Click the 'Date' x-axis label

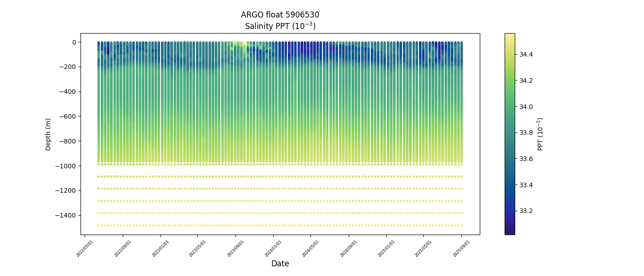pyautogui.click(x=280, y=264)
